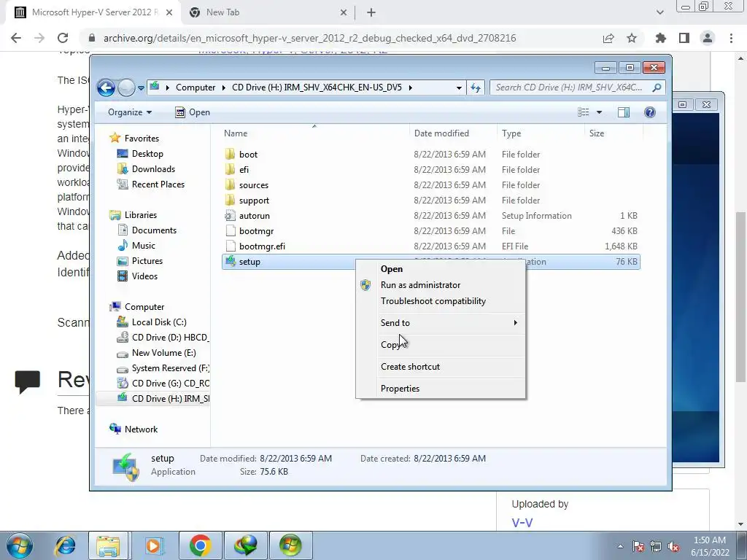Click the Chrome taskbar icon
This screenshot has height=560, width=747.
point(200,545)
